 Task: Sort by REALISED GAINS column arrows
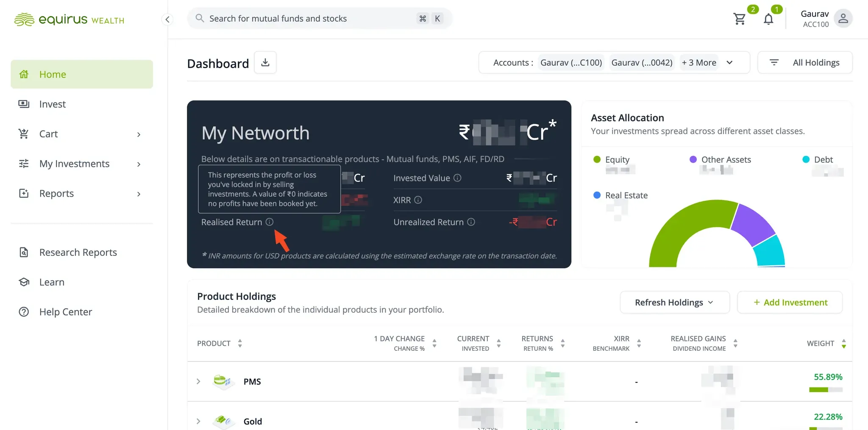click(x=735, y=343)
